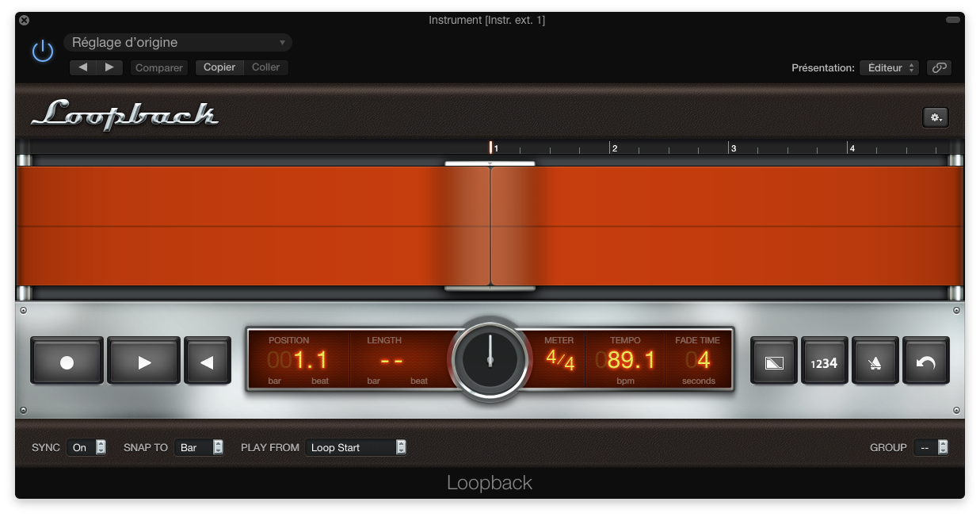Close the plug-in window
Image resolution: width=980 pixels, height=517 pixels.
click(x=24, y=20)
